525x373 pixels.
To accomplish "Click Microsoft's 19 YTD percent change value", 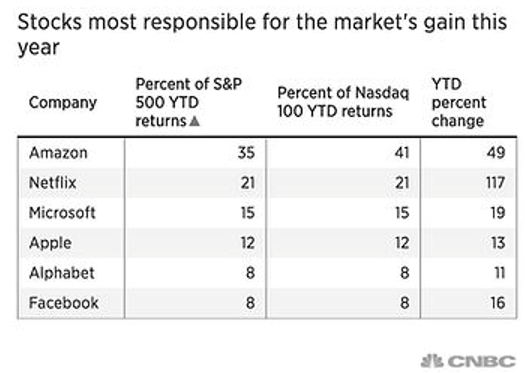I will (498, 213).
